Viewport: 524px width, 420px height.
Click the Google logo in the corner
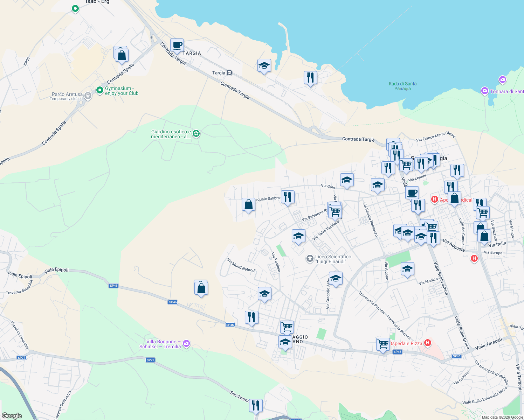[12, 416]
